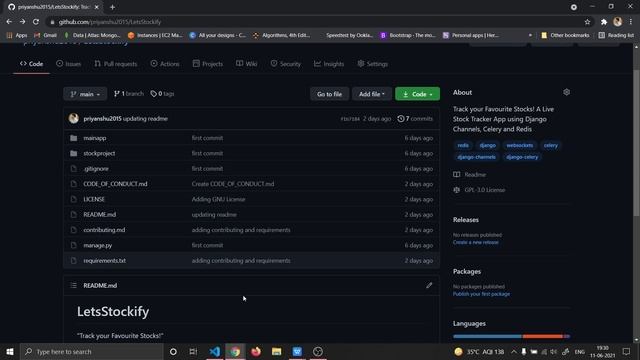Open the Projects tab
The height and width of the screenshot is (360, 640).
point(208,64)
